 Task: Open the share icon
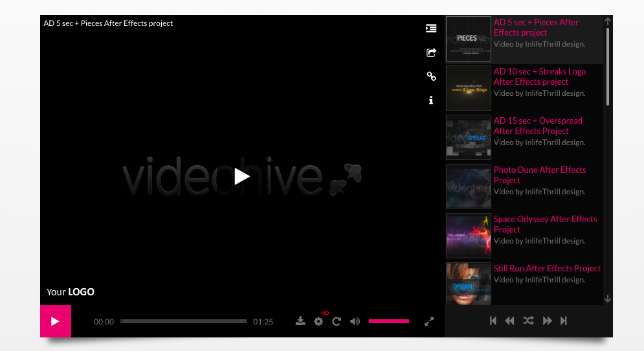point(431,52)
